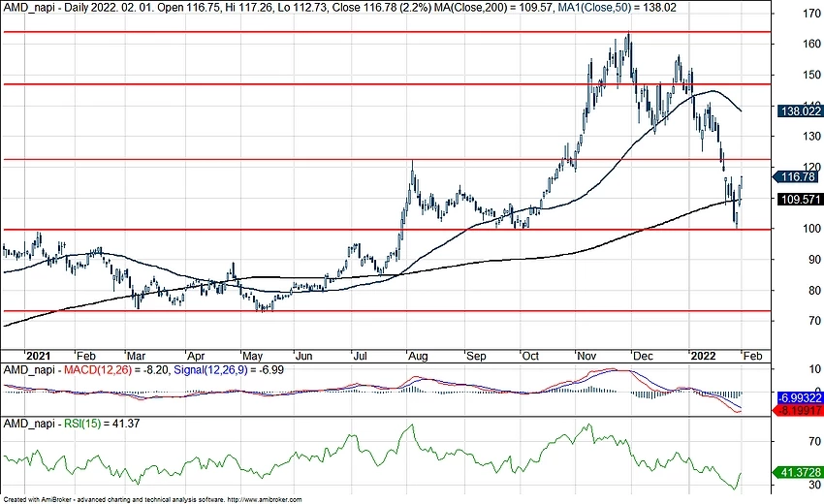
Task: Click the 130 price axis label
Action: pos(812,136)
